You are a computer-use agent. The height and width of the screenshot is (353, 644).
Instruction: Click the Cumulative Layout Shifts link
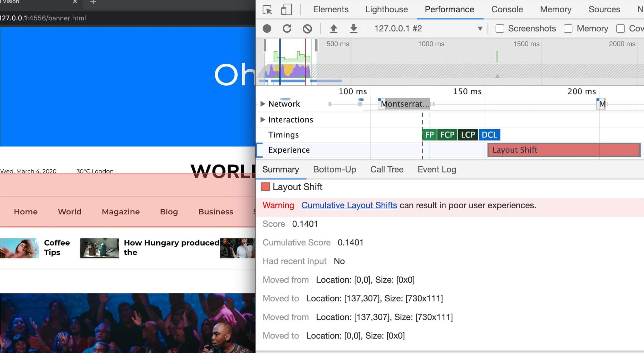tap(349, 205)
